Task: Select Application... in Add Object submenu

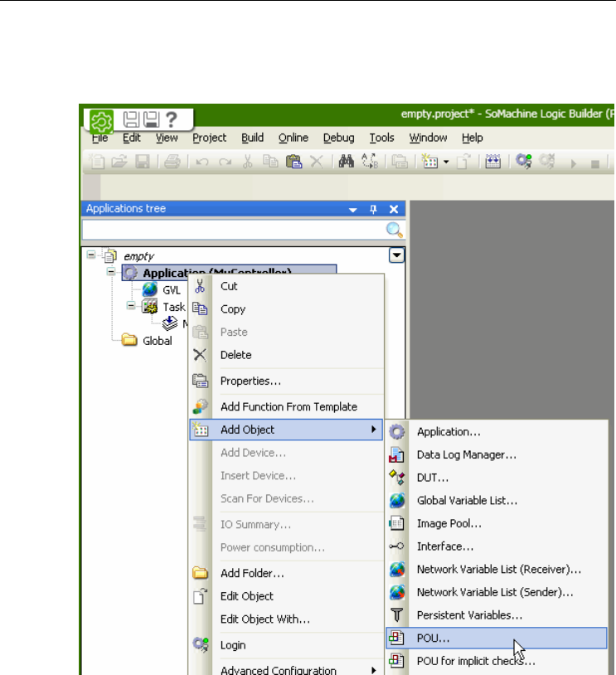Action: [x=497, y=432]
